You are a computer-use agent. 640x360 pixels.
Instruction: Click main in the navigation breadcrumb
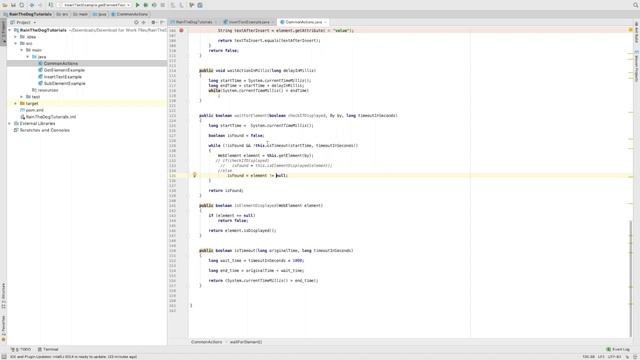click(x=81, y=14)
